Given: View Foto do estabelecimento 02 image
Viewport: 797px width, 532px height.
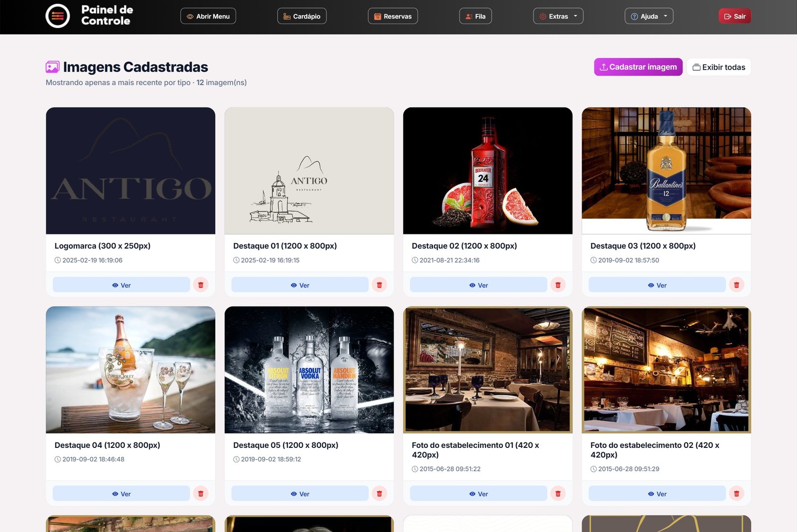Looking at the screenshot, I should [657, 493].
